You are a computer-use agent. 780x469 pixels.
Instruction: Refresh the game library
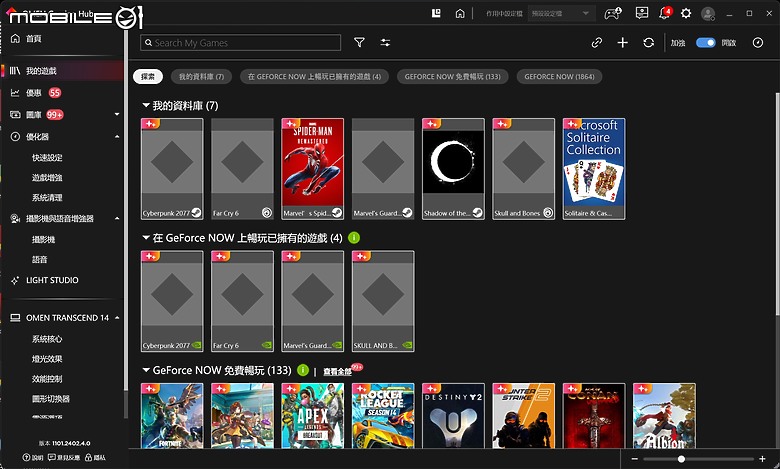[x=648, y=43]
